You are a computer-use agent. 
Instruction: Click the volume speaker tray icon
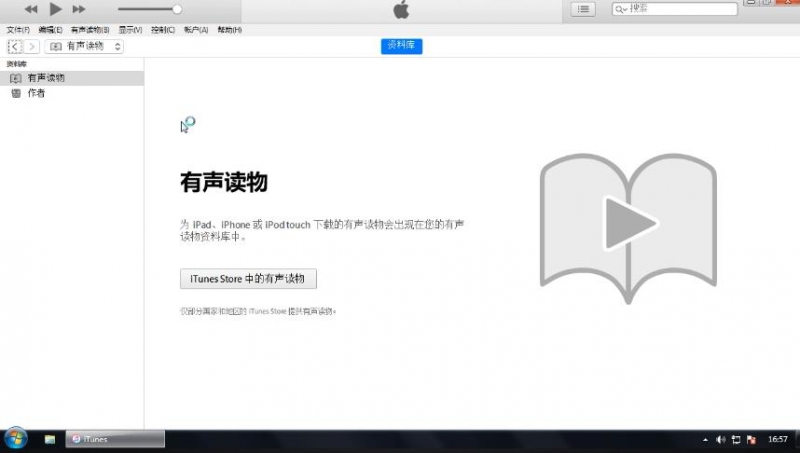pyautogui.click(x=720, y=439)
